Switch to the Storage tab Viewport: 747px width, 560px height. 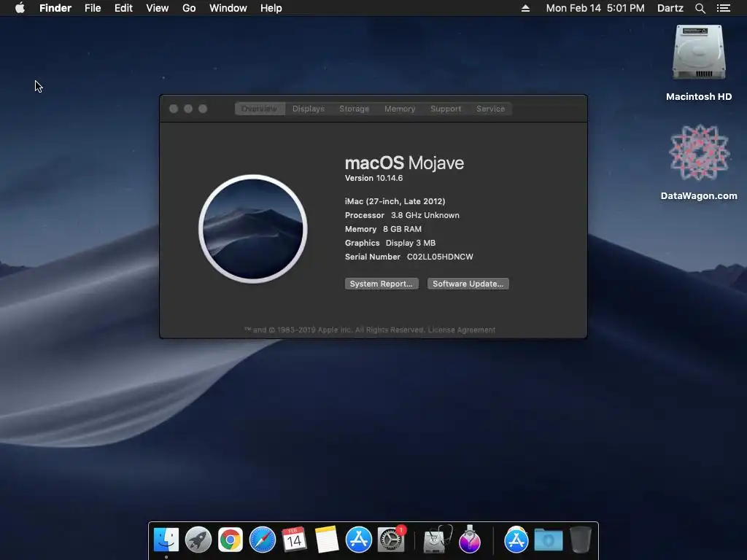click(354, 109)
